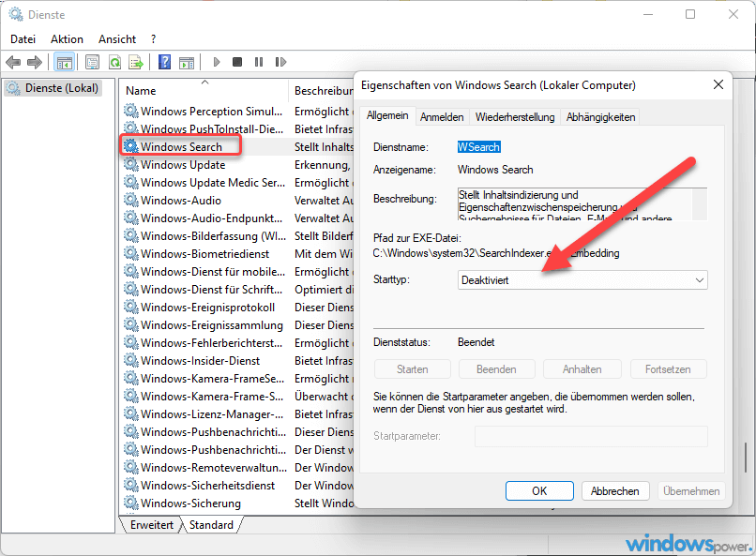The height and width of the screenshot is (556, 756).
Task: Click the Beenden button
Action: pyautogui.click(x=496, y=369)
